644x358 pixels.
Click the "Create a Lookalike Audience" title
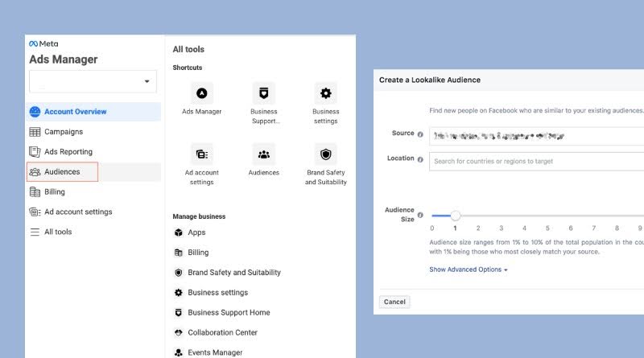coord(430,80)
